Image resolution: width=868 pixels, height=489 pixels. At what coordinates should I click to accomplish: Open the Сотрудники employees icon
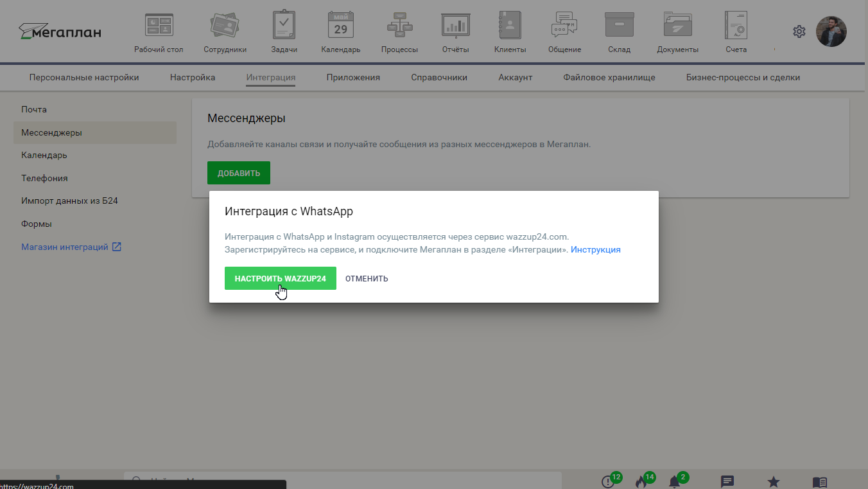[x=225, y=26]
